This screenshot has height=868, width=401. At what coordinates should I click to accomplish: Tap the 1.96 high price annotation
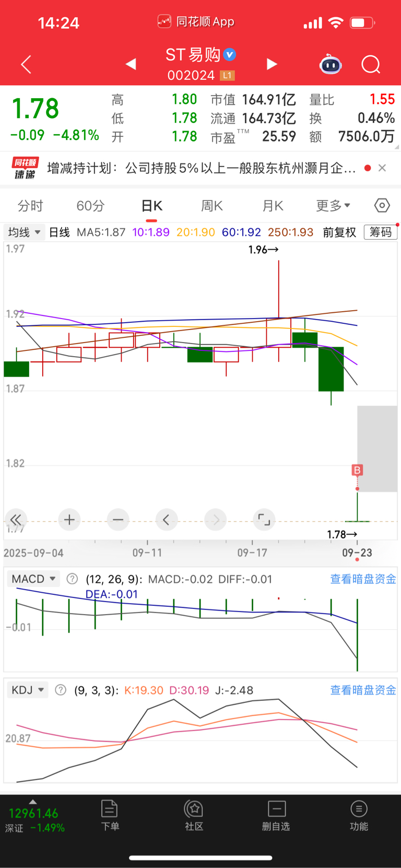click(264, 250)
